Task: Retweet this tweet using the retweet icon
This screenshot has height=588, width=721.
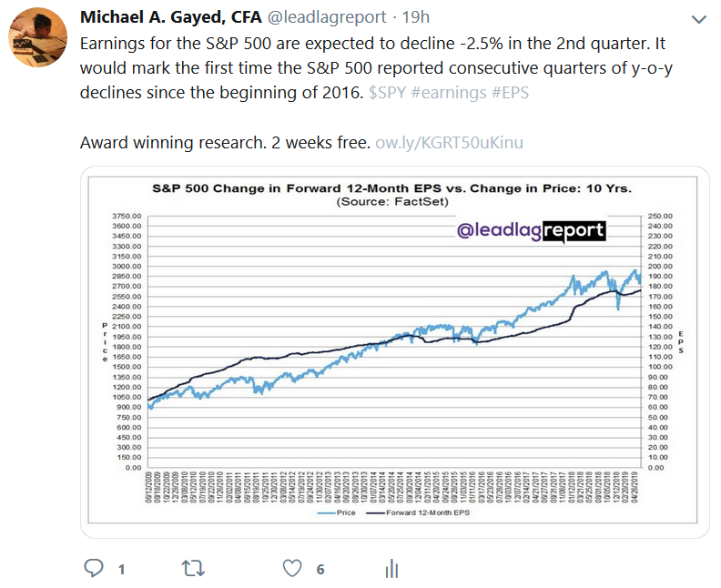Action: tap(193, 569)
